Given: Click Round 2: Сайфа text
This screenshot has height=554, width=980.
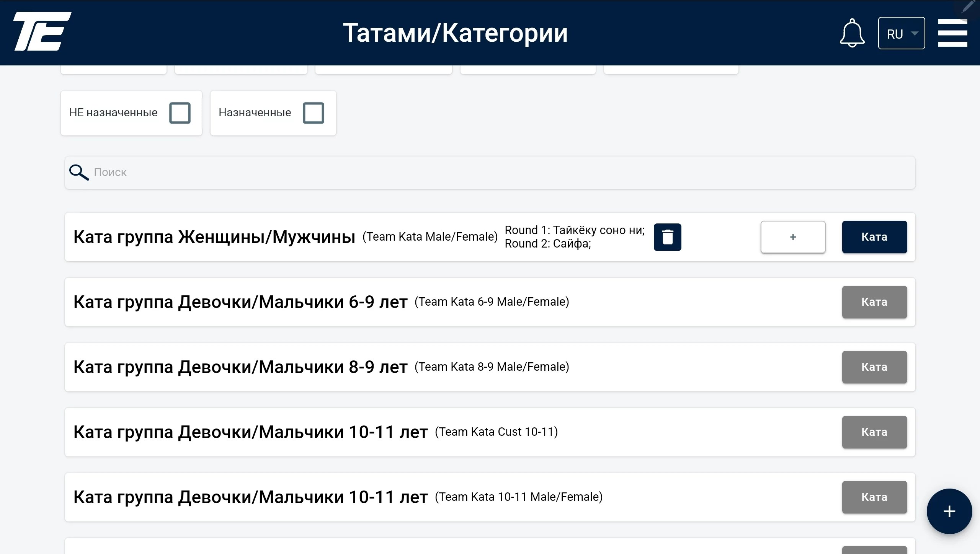Looking at the screenshot, I should click(x=548, y=244).
